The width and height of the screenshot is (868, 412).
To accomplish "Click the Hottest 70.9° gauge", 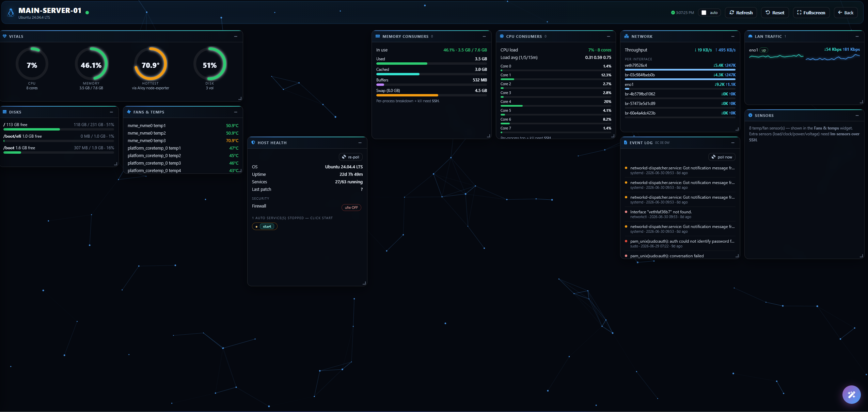I will pyautogui.click(x=151, y=64).
